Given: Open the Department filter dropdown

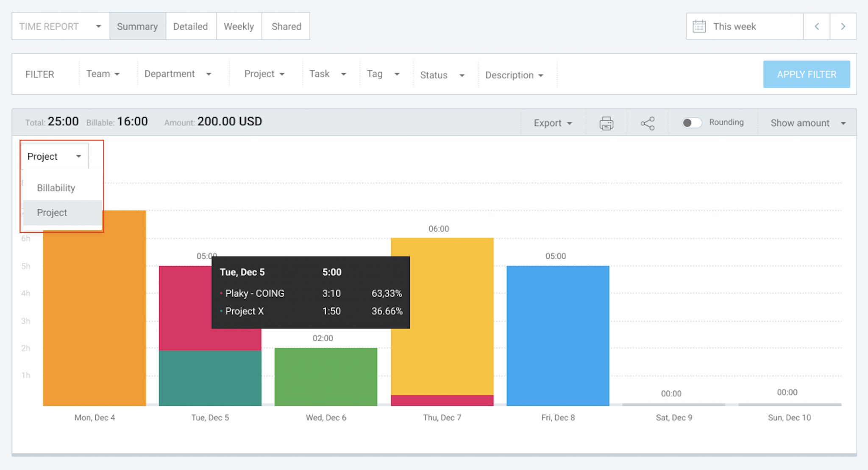Looking at the screenshot, I should 178,74.
